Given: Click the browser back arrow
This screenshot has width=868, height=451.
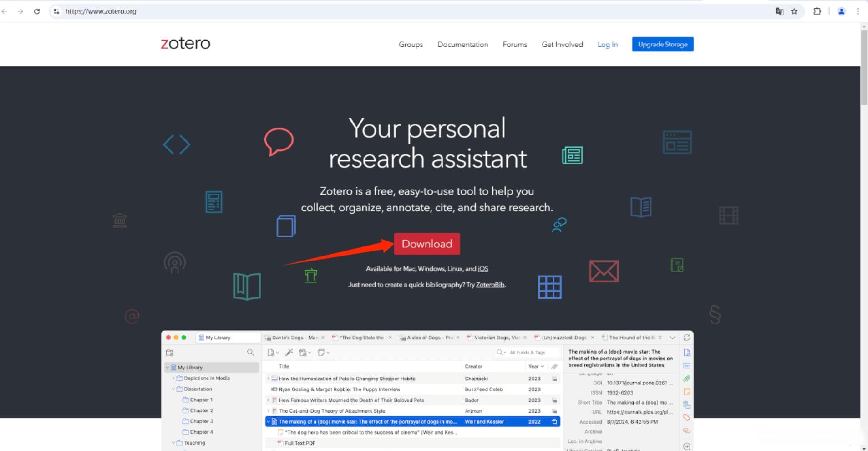Looking at the screenshot, I should [5, 11].
